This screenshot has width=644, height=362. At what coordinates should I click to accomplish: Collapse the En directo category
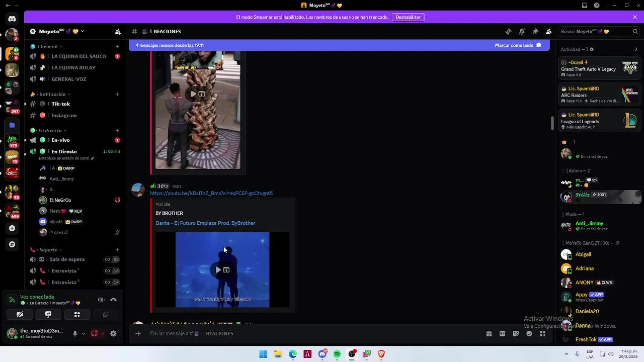(x=49, y=130)
